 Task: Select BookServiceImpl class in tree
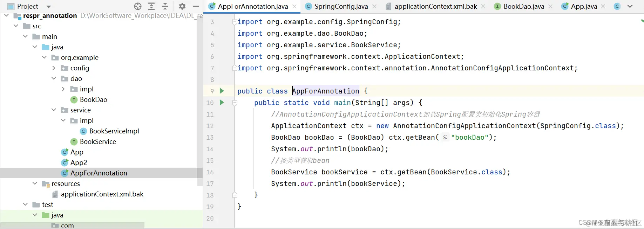pyautogui.click(x=114, y=131)
